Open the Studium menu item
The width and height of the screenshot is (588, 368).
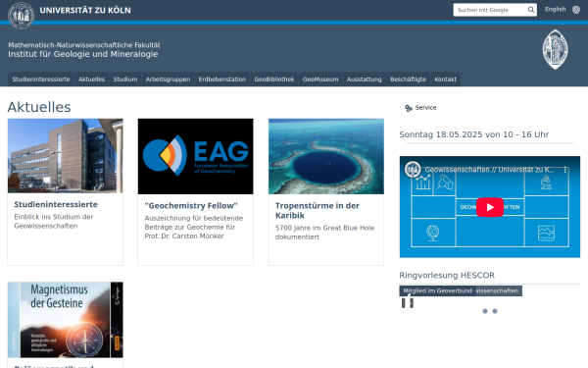point(125,79)
